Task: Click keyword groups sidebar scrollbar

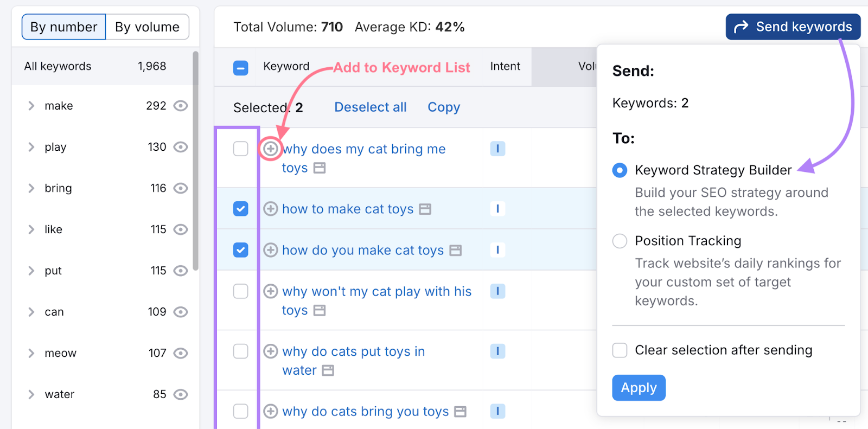Action: tap(195, 161)
